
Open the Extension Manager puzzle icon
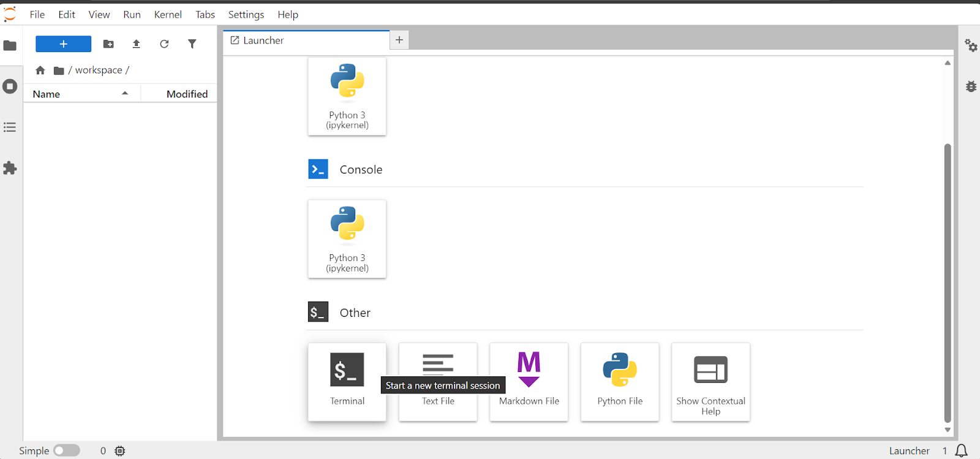click(x=10, y=168)
